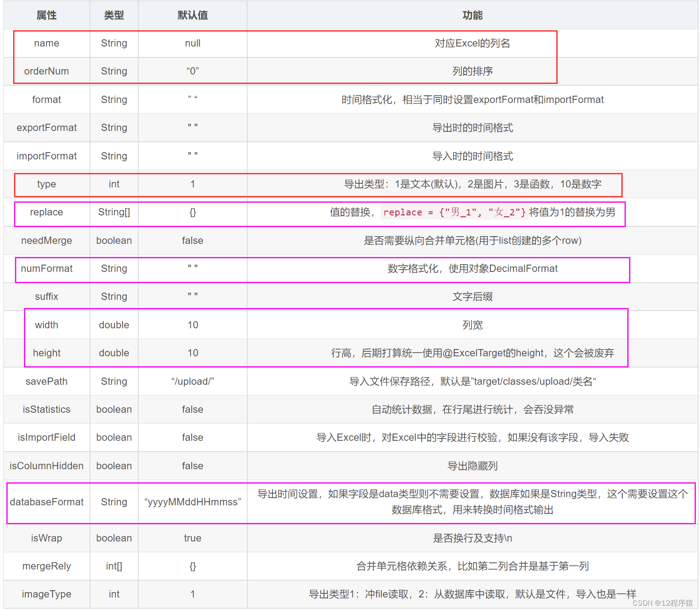Select the 'exportFormat' attribute cell
The width and height of the screenshot is (700, 611).
tap(47, 128)
